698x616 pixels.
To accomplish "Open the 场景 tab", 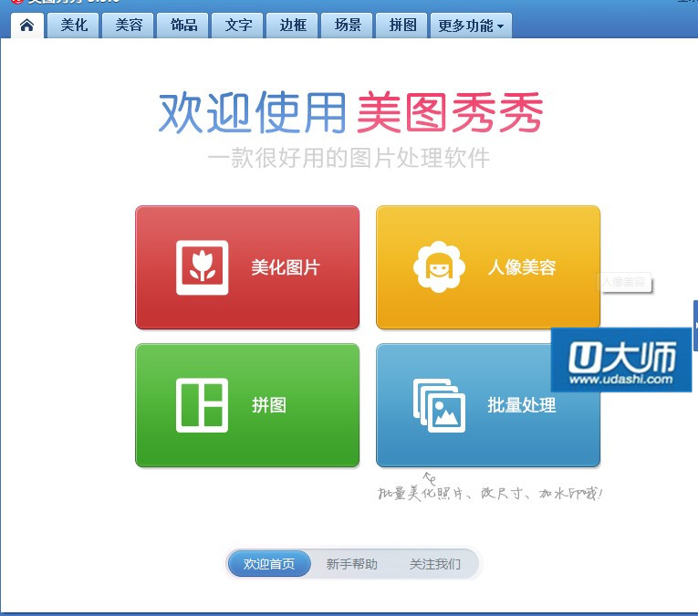I will [x=348, y=26].
